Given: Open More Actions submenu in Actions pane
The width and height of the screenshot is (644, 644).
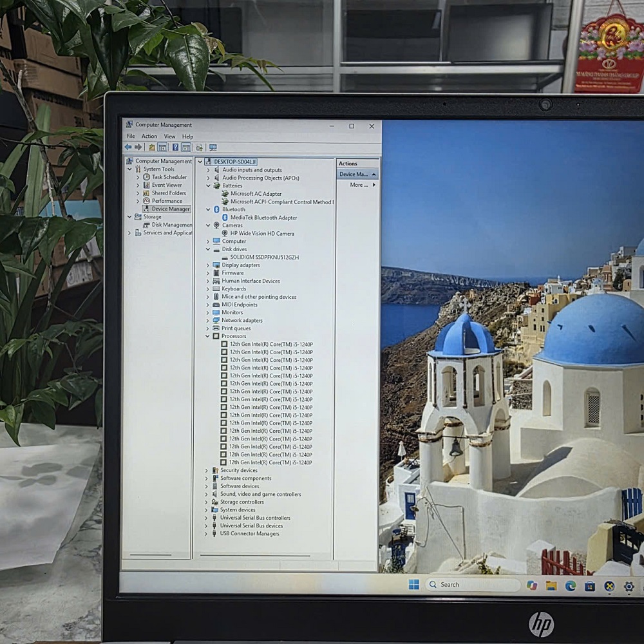Looking at the screenshot, I should point(362,185).
